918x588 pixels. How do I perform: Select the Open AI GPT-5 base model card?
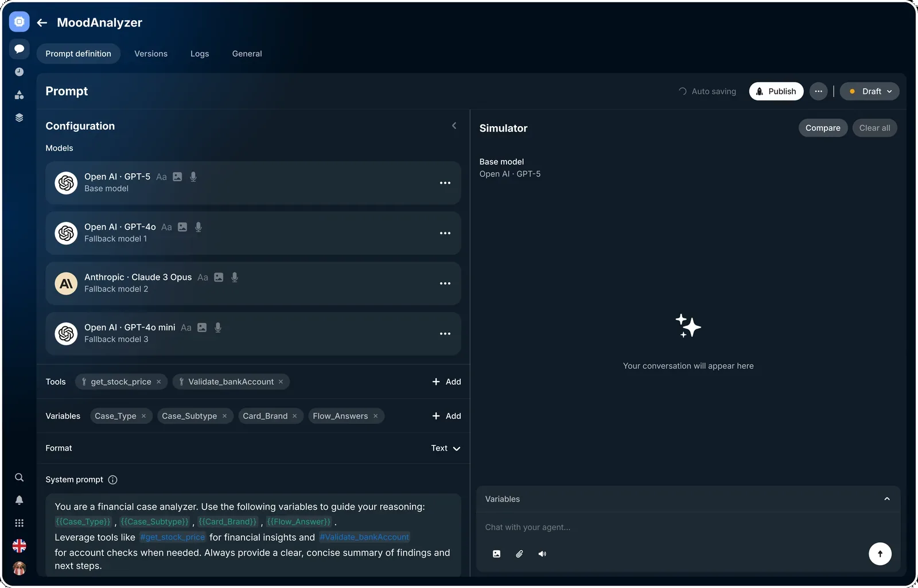tap(253, 183)
